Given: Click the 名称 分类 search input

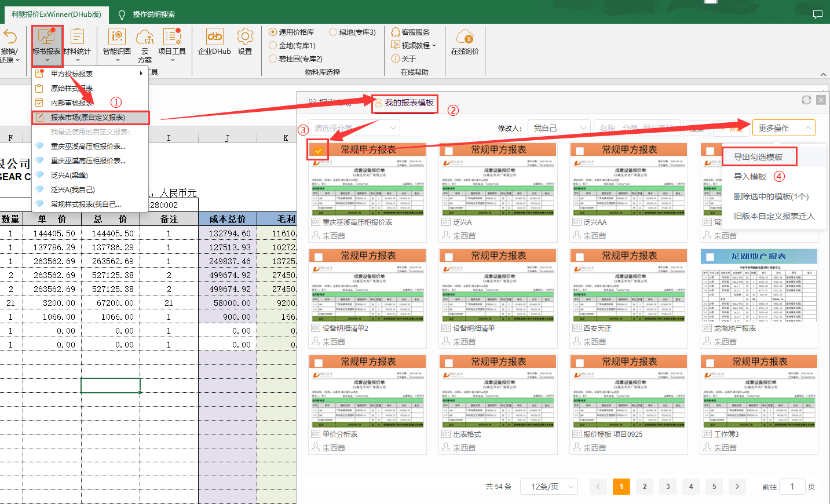Looking at the screenshot, I should (638, 128).
